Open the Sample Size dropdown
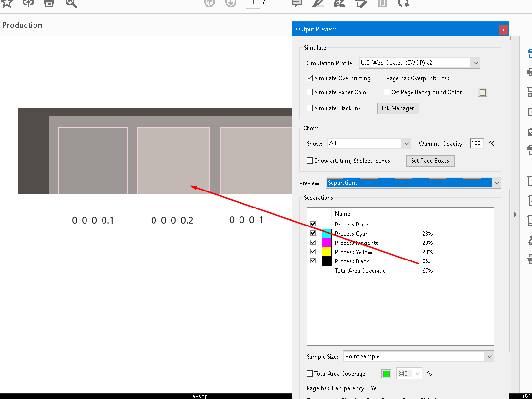The height and width of the screenshot is (399, 532). [x=418, y=356]
